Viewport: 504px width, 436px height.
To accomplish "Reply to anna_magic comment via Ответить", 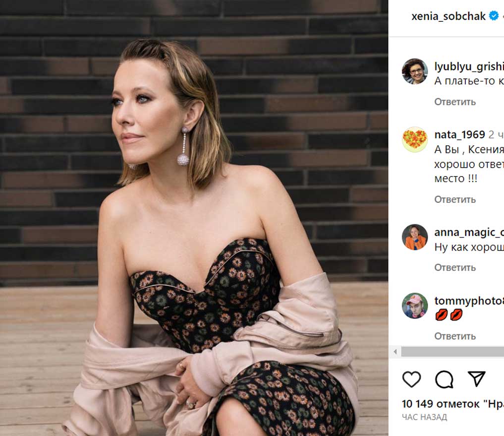I will coord(455,267).
